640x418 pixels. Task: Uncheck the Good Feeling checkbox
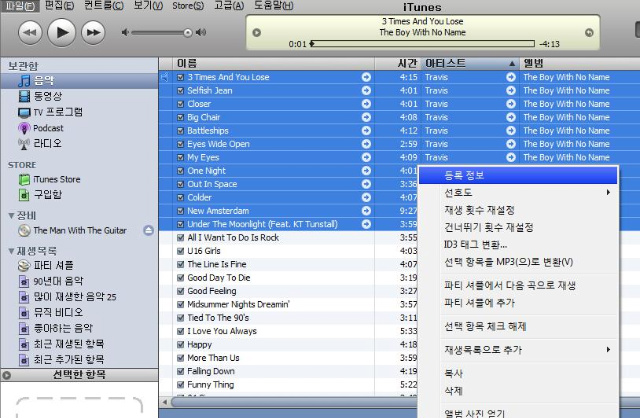click(180, 291)
